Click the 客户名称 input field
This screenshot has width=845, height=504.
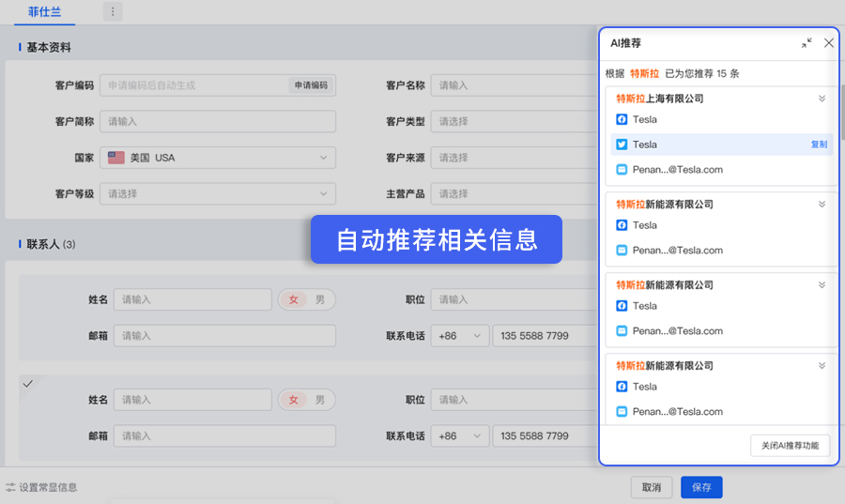515,85
